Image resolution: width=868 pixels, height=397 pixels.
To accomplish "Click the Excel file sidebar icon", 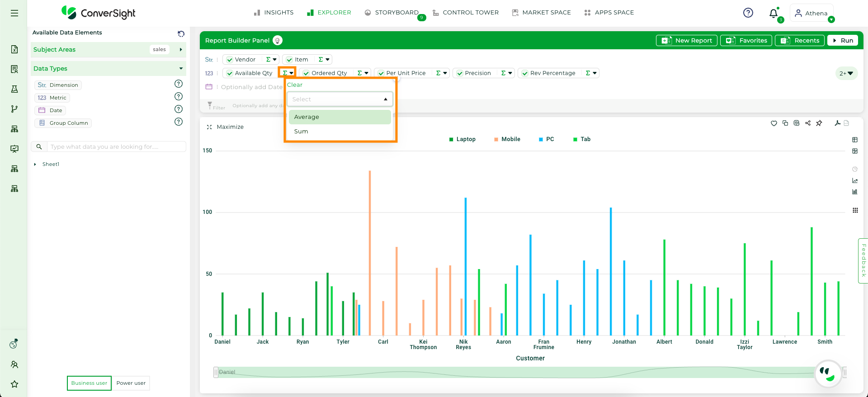I will (x=14, y=49).
